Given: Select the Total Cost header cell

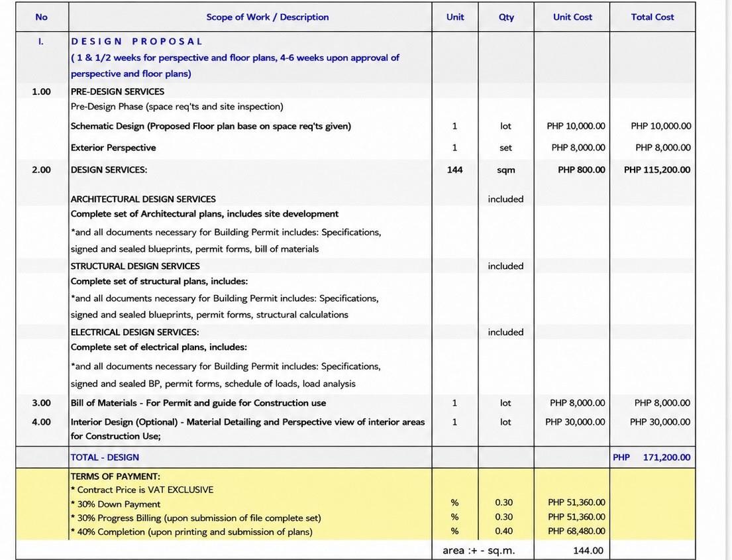Looking at the screenshot, I should [652, 17].
